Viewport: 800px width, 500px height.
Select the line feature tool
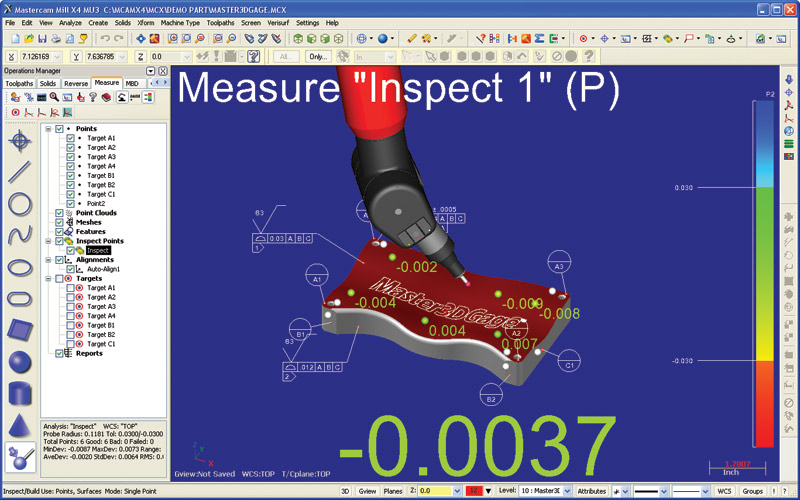pos(20,172)
